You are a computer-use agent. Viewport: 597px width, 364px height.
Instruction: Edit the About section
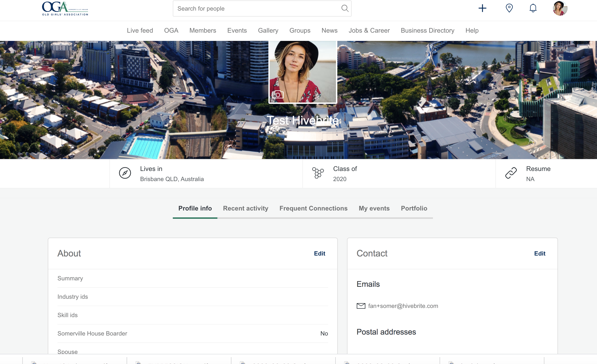(x=319, y=253)
